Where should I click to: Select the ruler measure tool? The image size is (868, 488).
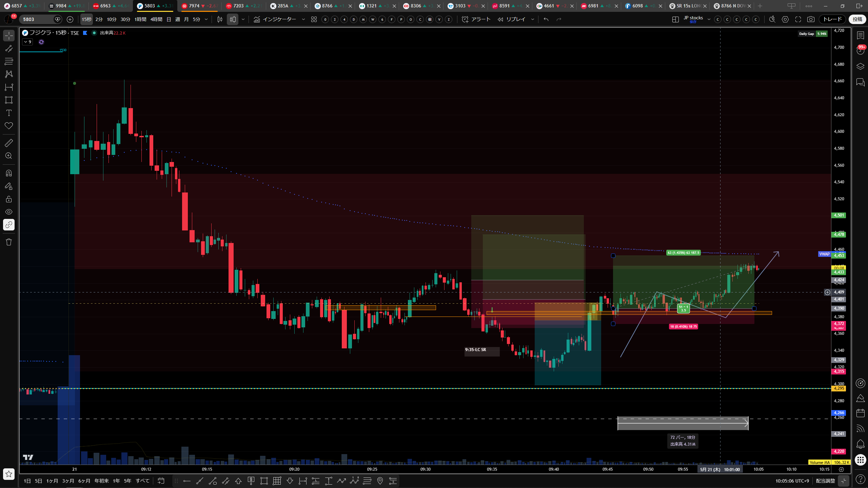9,143
